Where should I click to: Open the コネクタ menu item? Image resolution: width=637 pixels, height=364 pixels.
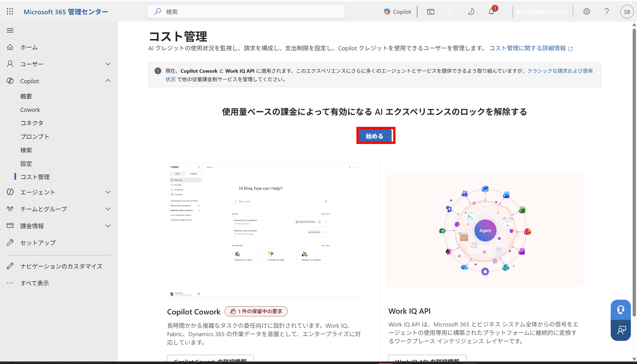pyautogui.click(x=32, y=123)
